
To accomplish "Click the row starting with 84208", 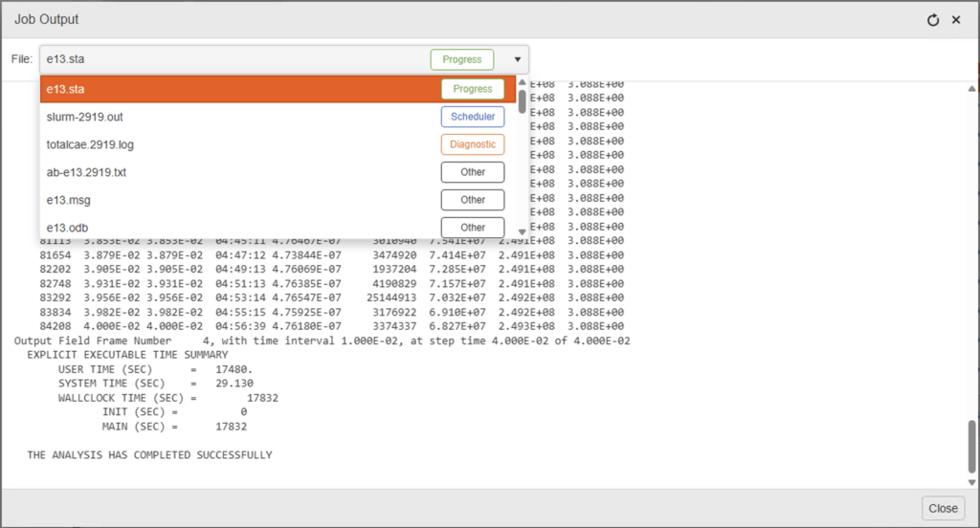I will click(332, 326).
